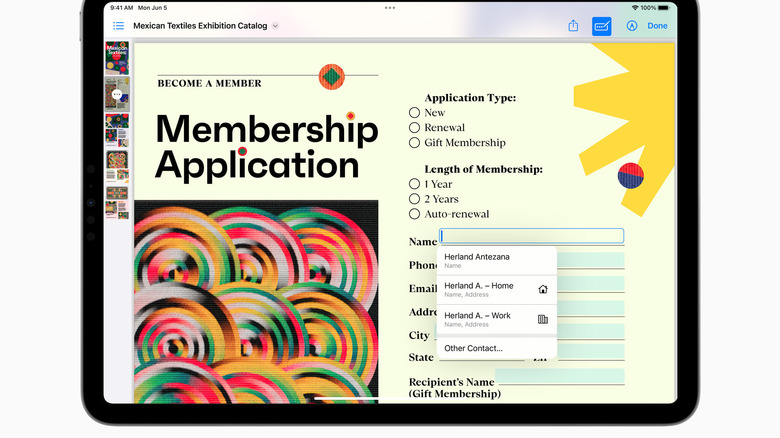Screen dimensions: 780x438
Task: Choose Auto-renewal membership length
Action: (414, 214)
